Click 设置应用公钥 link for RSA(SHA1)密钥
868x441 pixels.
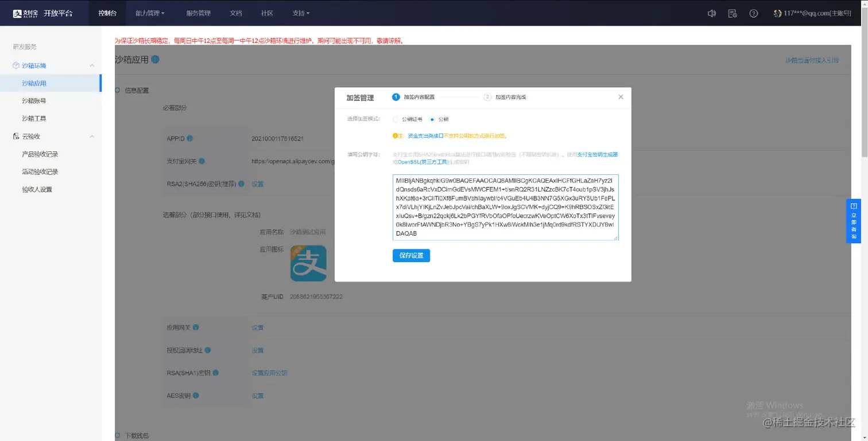[269, 373]
